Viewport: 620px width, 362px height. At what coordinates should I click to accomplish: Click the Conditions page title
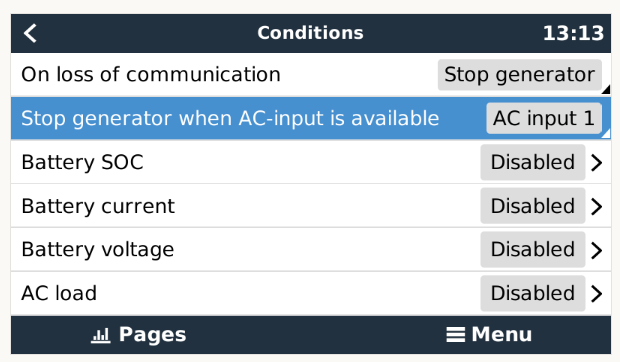[x=310, y=33]
